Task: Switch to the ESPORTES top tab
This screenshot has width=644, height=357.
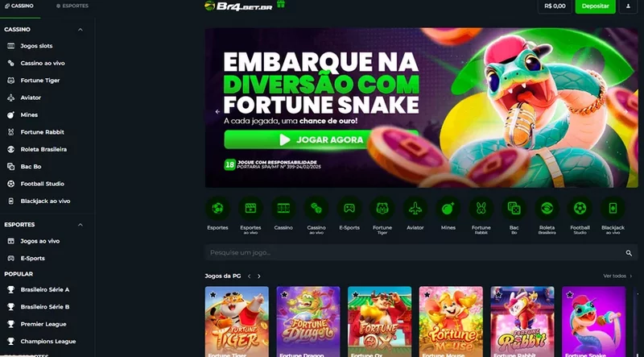Action: 72,6
